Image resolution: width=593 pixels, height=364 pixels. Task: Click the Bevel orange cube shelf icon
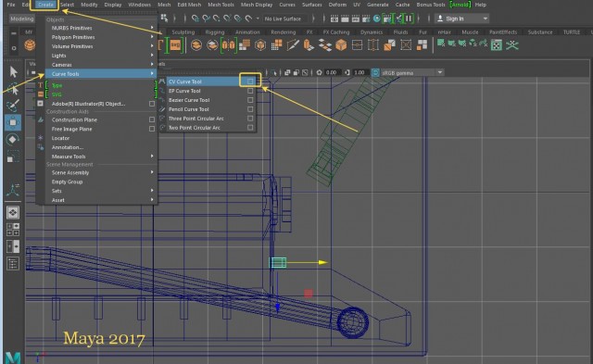(x=341, y=45)
